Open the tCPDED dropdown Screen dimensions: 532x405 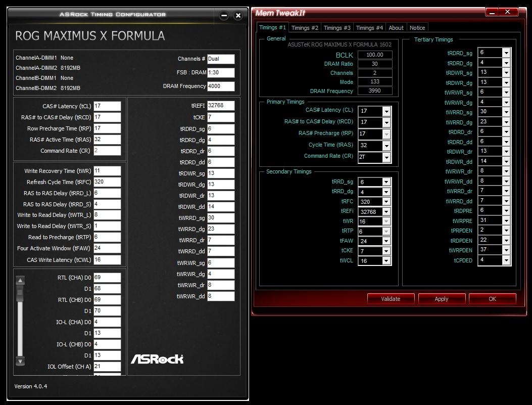coord(506,260)
